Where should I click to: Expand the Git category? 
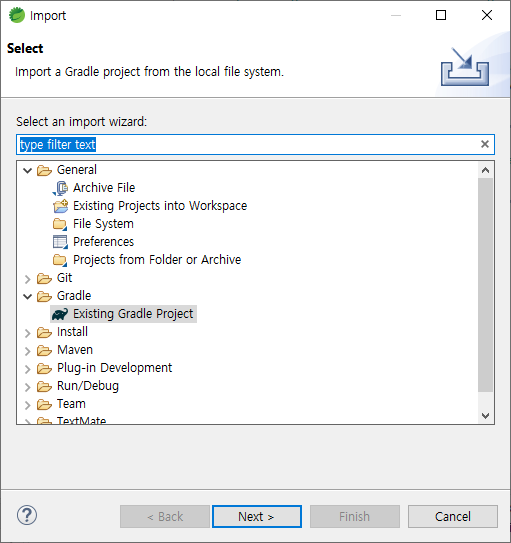point(28,279)
